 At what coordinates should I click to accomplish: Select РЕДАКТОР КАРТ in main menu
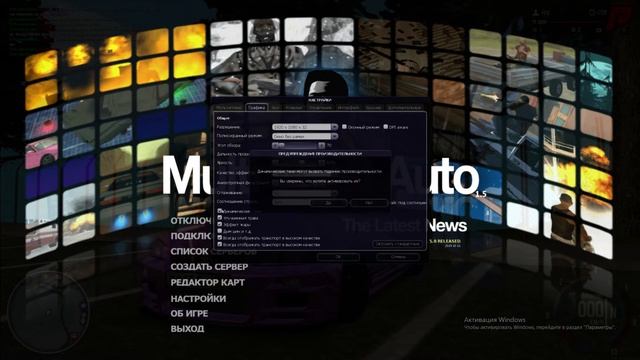tap(207, 282)
